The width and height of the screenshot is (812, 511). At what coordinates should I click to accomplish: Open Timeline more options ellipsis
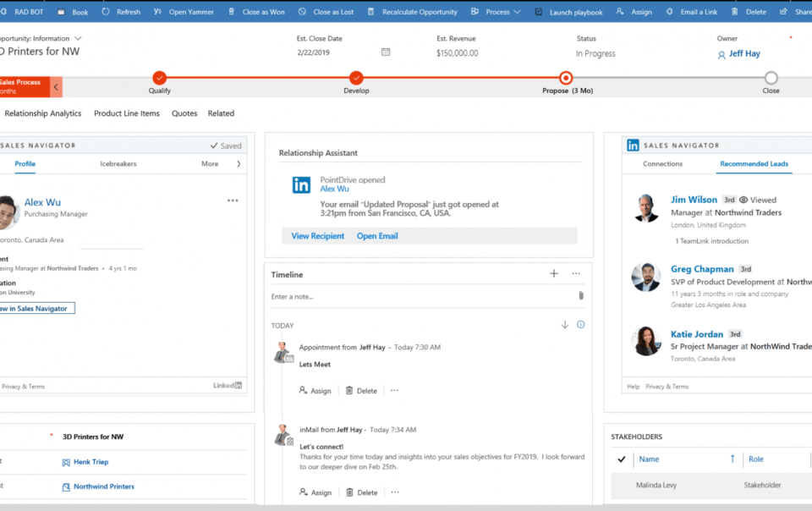(576, 274)
